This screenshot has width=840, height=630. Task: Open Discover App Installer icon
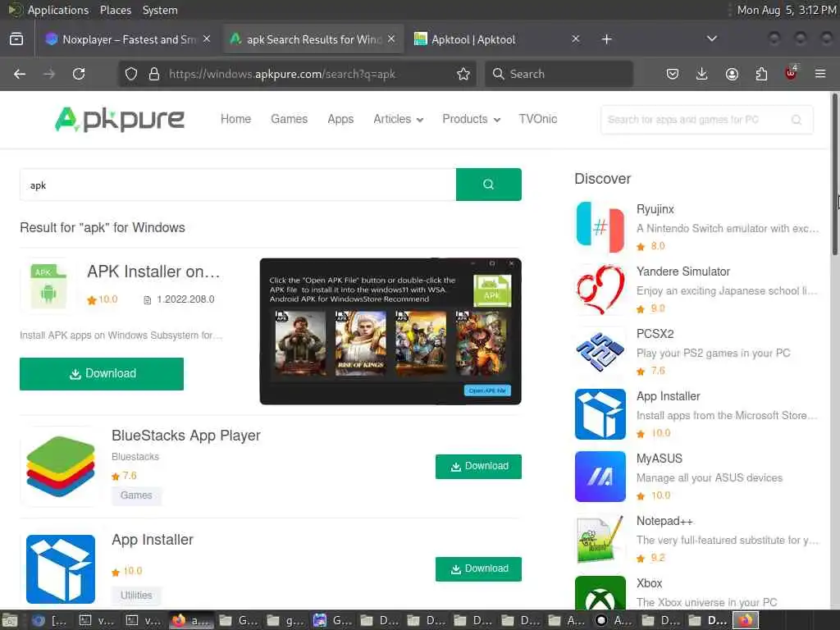(x=600, y=414)
